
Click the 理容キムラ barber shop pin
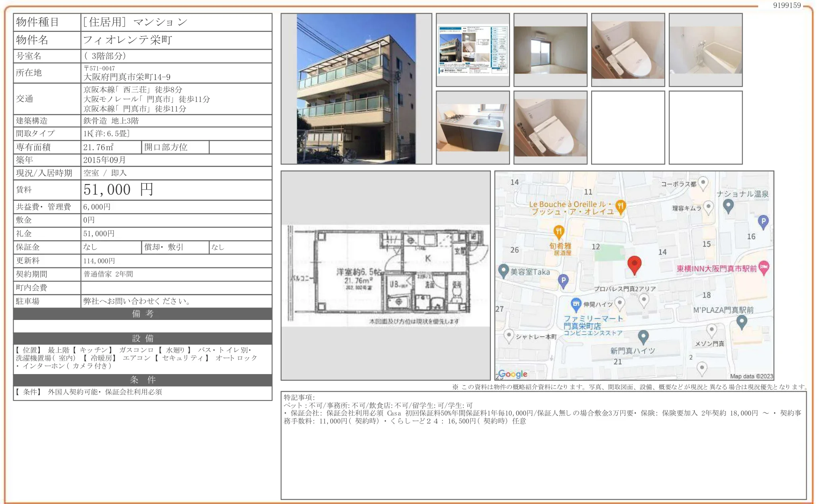pyautogui.click(x=708, y=207)
